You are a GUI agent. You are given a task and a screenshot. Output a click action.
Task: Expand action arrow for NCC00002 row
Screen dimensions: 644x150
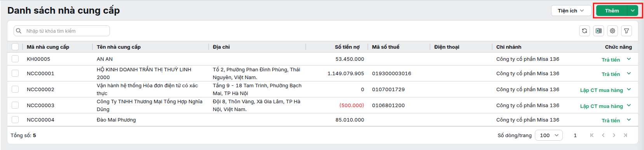tap(629, 89)
